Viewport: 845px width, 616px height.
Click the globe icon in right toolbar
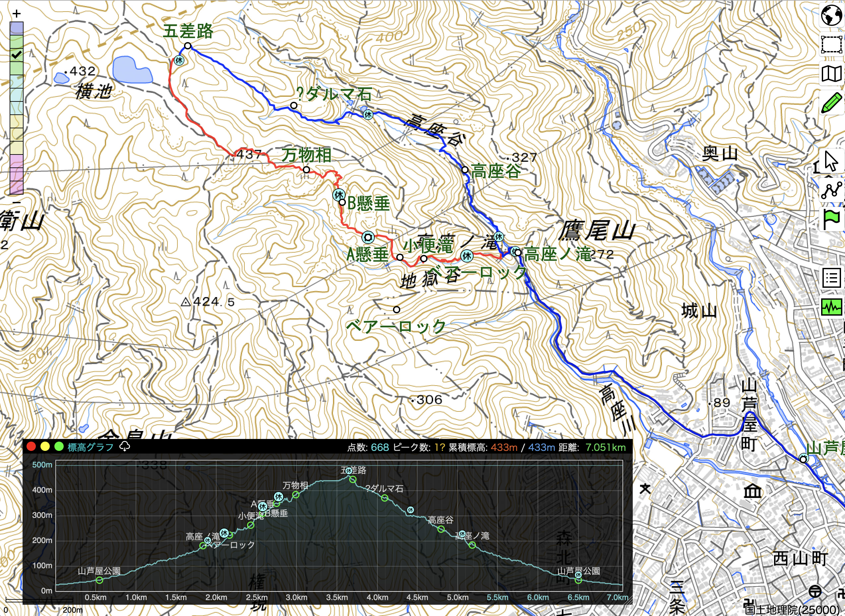coord(831,15)
